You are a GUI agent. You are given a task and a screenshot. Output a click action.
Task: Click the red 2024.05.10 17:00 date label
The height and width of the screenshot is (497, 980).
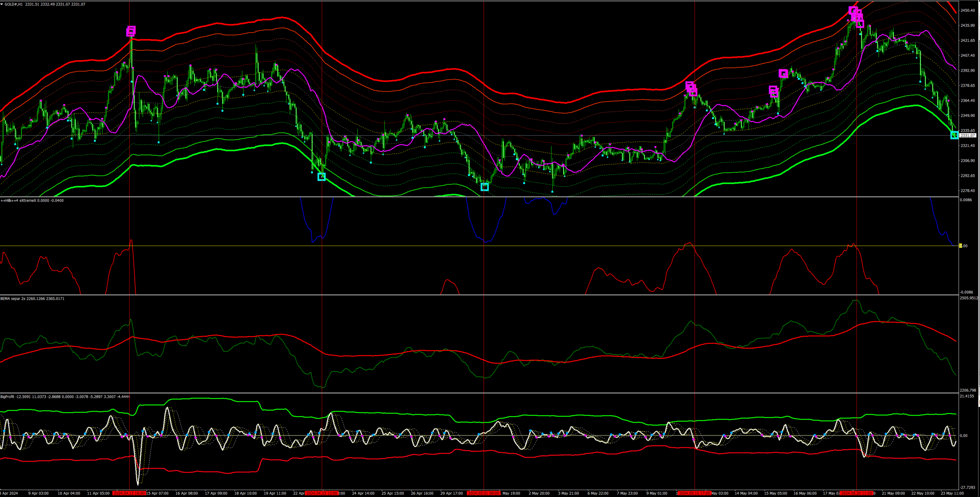[694, 493]
